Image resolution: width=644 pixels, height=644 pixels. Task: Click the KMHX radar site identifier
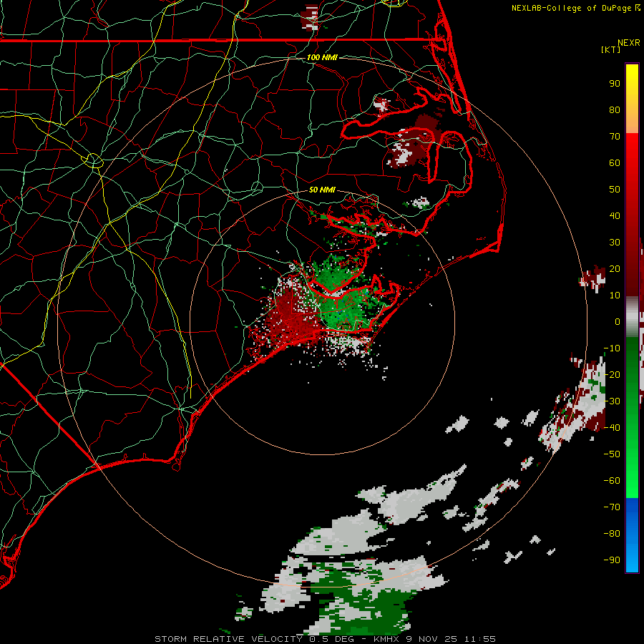tap(386, 639)
